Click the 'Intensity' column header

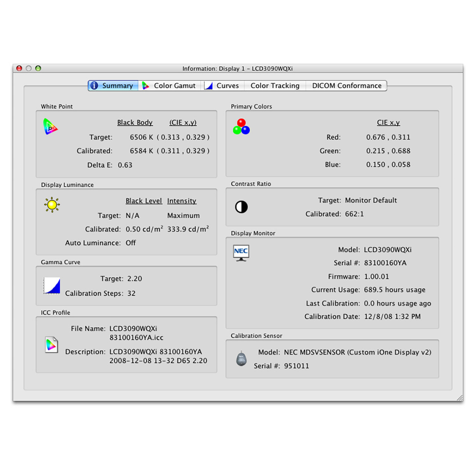(182, 201)
